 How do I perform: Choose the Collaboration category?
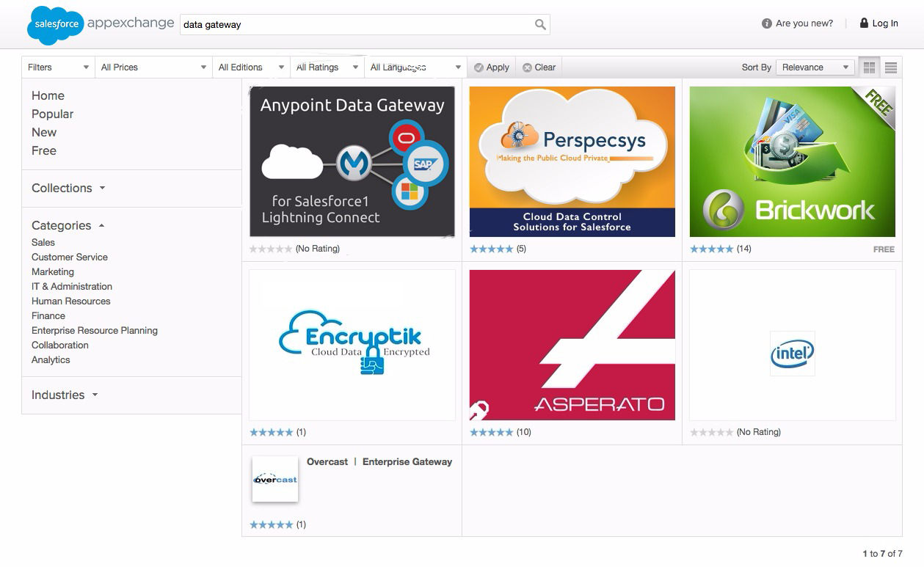click(60, 345)
